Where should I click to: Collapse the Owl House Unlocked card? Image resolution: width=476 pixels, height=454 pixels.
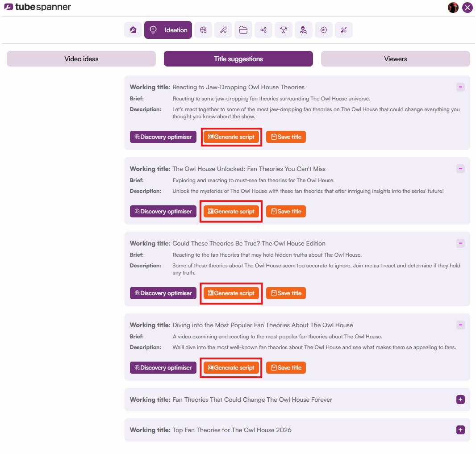click(460, 169)
